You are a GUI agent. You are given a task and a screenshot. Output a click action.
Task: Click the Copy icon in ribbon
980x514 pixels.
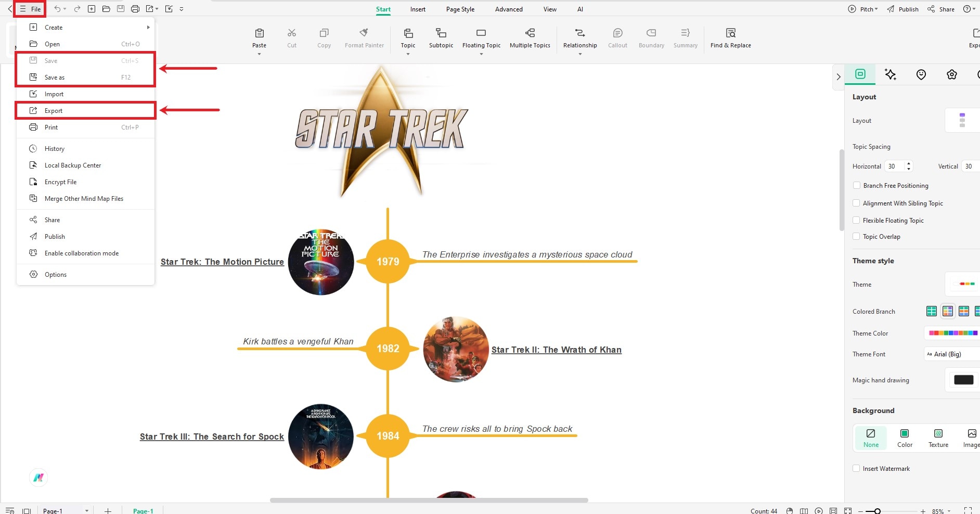pos(324,33)
